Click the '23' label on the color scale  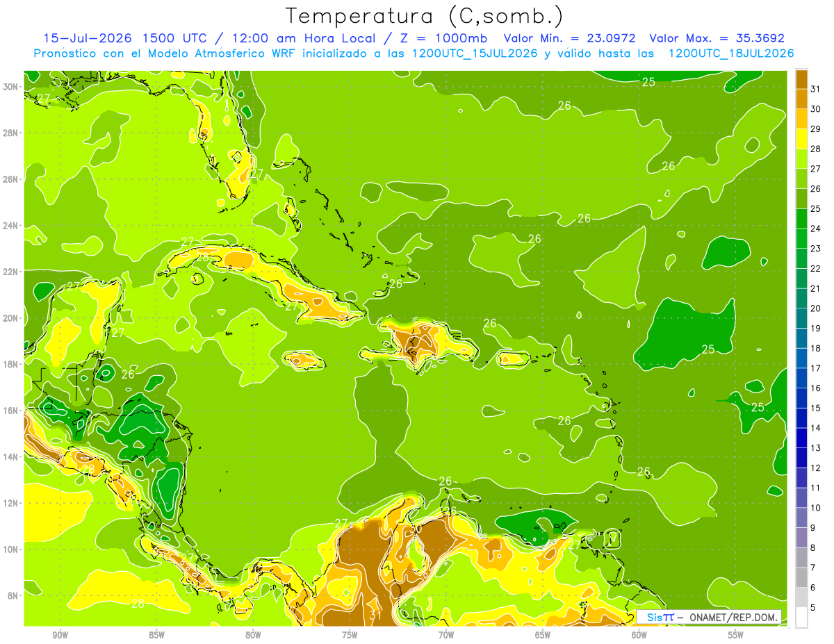816,249
